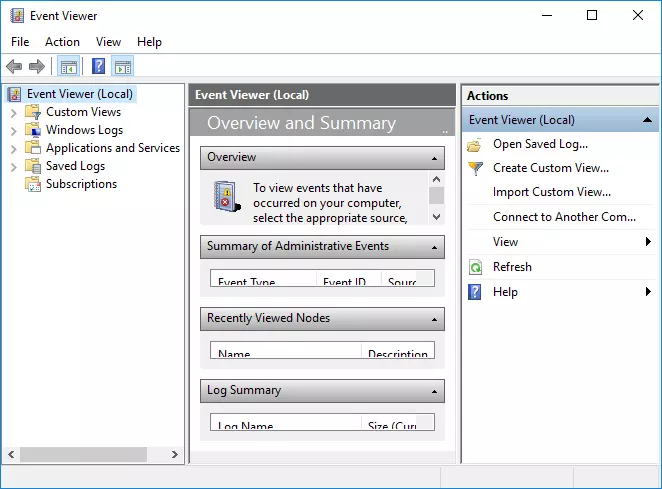
Task: Open the Action menu
Action: pyautogui.click(x=62, y=42)
